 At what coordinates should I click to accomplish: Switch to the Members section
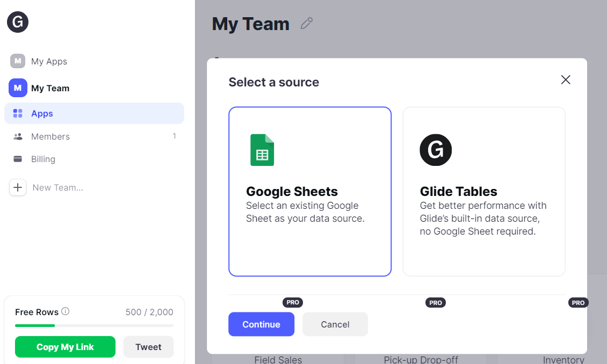point(50,136)
